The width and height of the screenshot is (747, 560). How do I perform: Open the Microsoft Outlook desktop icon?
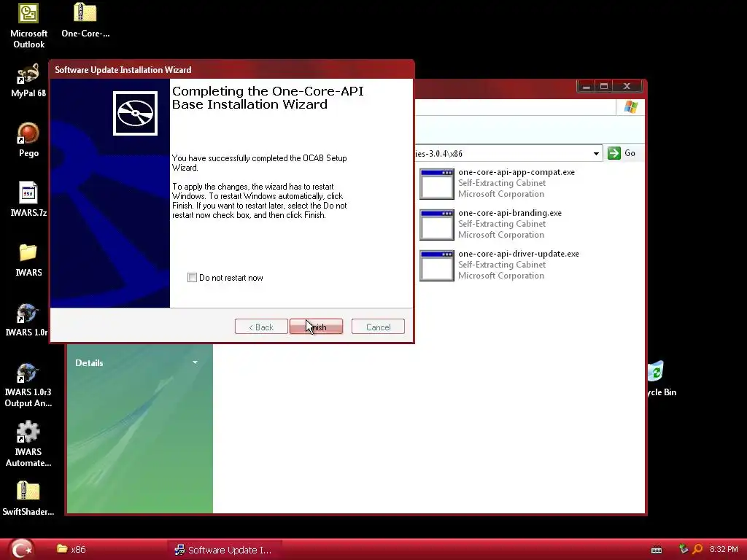tap(28, 13)
